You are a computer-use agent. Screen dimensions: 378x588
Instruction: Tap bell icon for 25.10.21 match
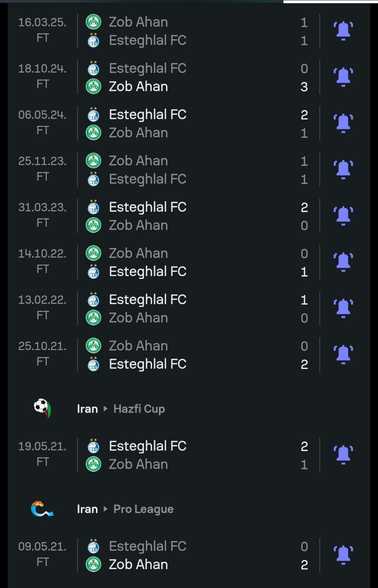[343, 355]
